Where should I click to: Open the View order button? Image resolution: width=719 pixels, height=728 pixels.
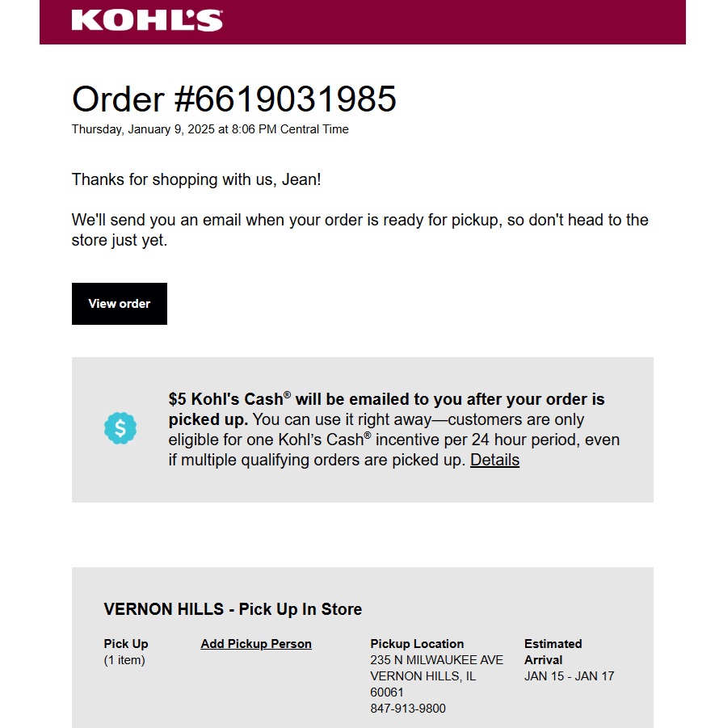tap(120, 304)
